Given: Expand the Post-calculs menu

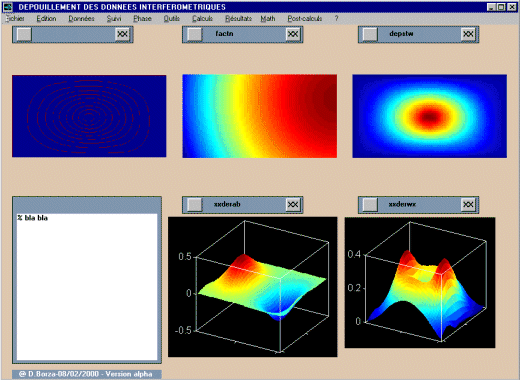Looking at the screenshot, I should point(305,19).
